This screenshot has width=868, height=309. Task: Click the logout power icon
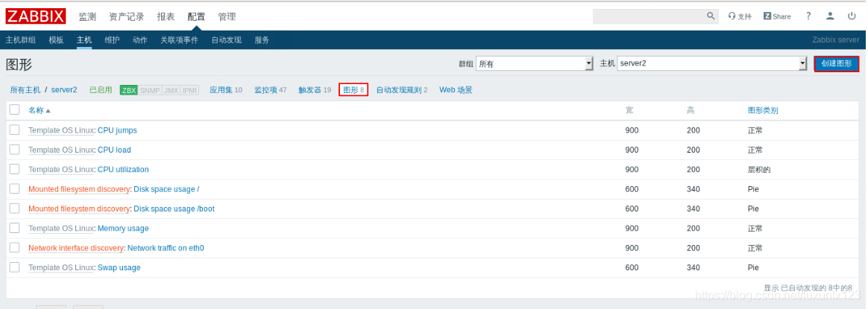[852, 16]
